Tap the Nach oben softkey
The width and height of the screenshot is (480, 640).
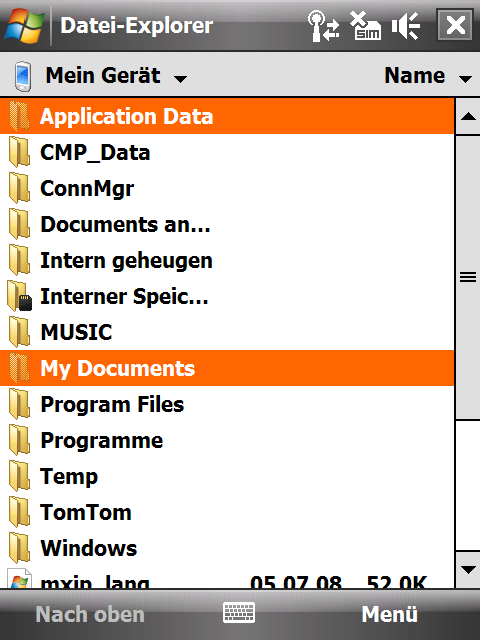[x=90, y=614]
